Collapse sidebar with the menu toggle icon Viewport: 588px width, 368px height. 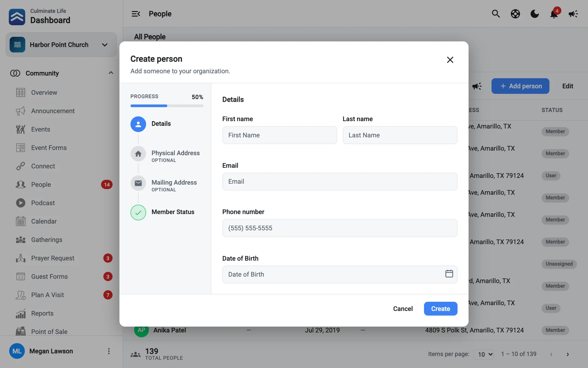coord(136,14)
